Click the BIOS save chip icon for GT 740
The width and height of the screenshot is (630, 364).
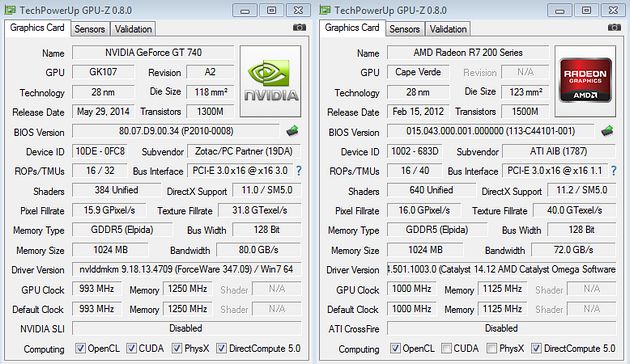(x=292, y=131)
